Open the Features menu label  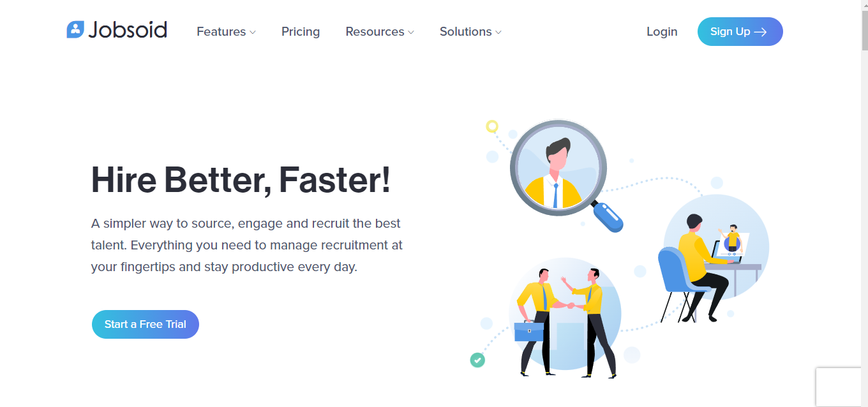pos(221,32)
